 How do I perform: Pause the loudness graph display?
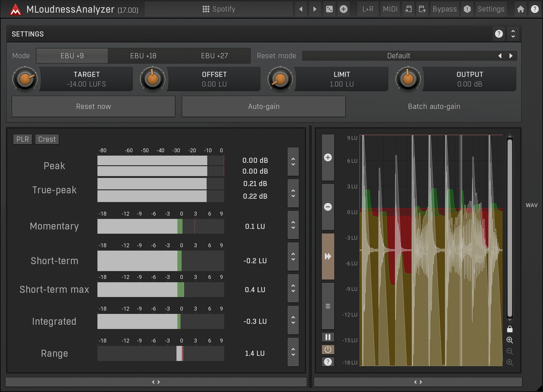(328, 337)
